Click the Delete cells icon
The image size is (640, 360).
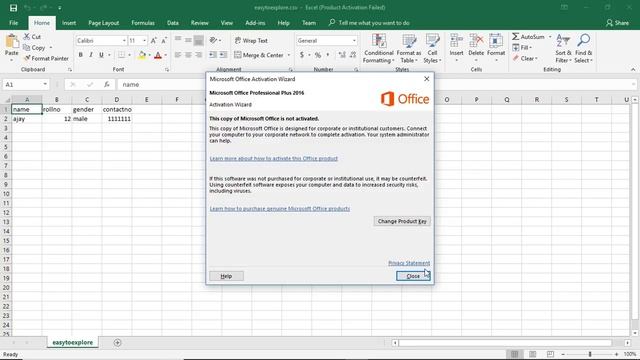476,41
